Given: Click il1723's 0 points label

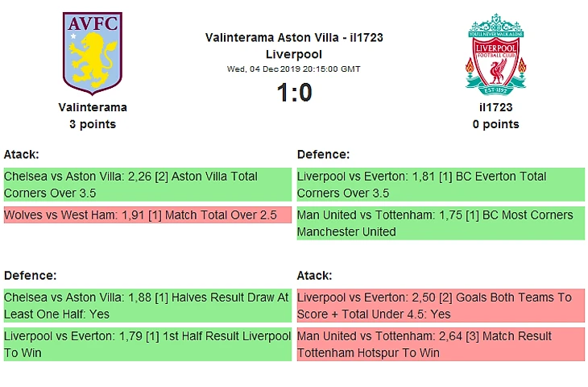Looking at the screenshot, I should point(495,124).
